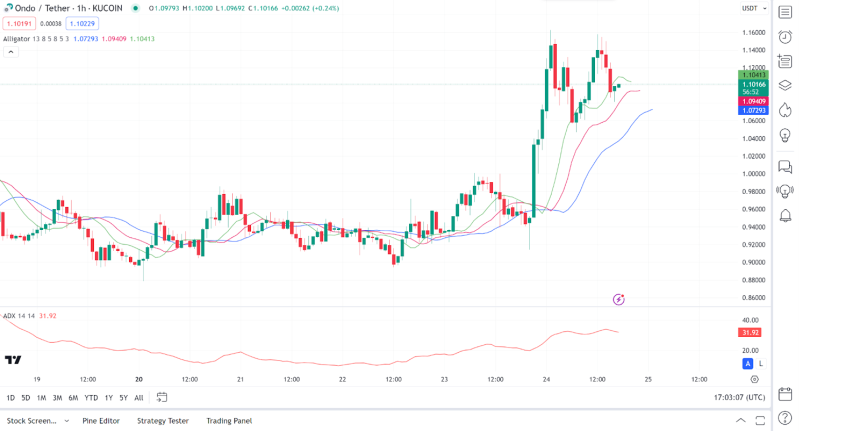Viewport: 860px width, 431px height.
Task: Toggle Auto scale with the A button
Action: (747, 364)
